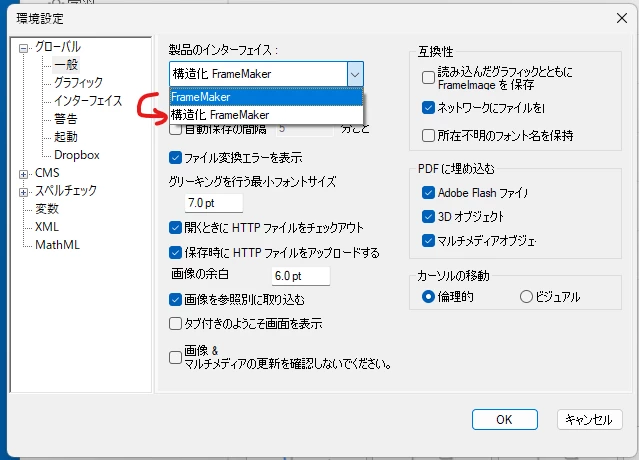The image size is (639, 460).
Task: Select XML in the settings tree
Action: pos(47,227)
